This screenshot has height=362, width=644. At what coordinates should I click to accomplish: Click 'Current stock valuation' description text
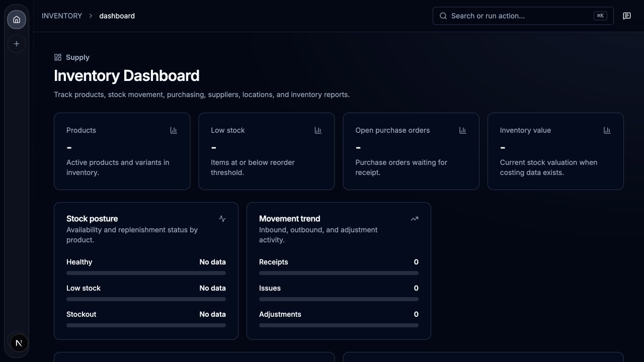pyautogui.click(x=548, y=167)
